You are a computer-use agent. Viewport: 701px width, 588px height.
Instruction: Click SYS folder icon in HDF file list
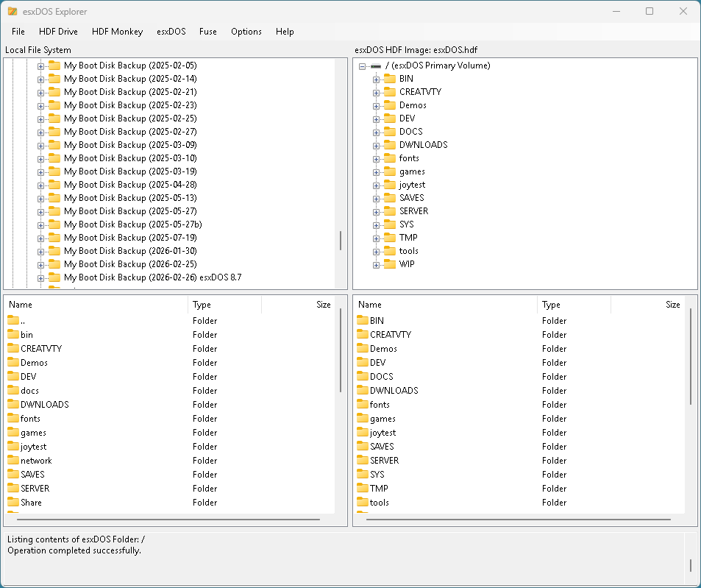[362, 474]
